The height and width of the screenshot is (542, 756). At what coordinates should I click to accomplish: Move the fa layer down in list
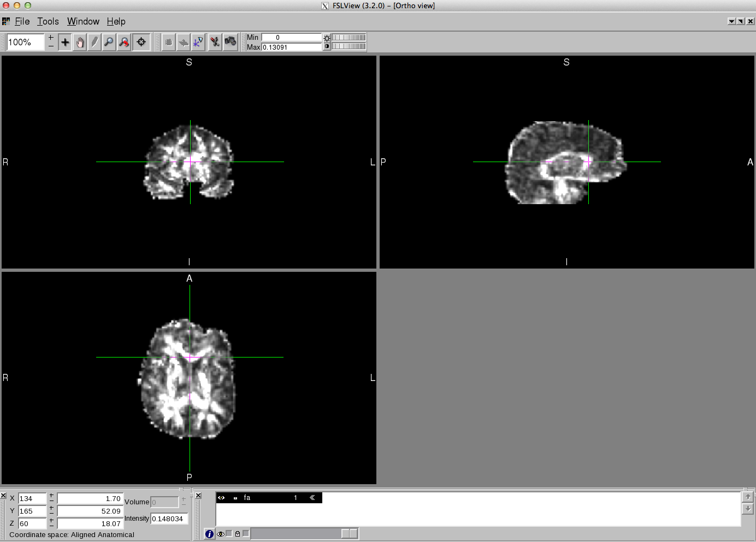[x=748, y=509]
